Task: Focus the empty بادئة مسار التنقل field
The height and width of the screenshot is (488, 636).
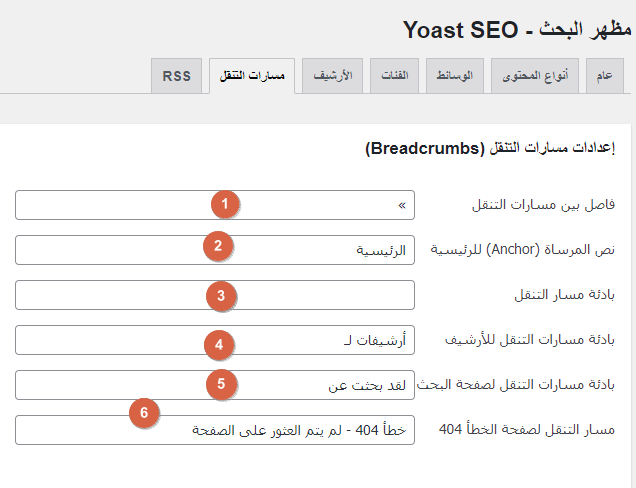Action: 215,295
